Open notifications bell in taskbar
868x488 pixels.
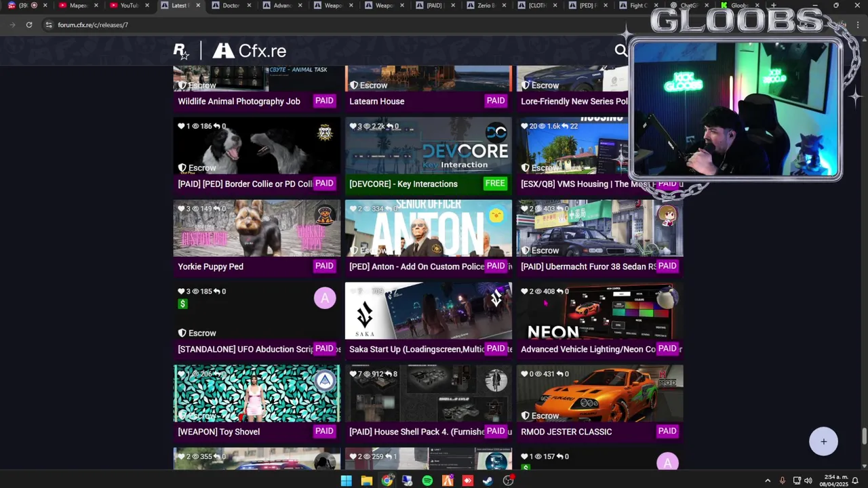click(855, 481)
